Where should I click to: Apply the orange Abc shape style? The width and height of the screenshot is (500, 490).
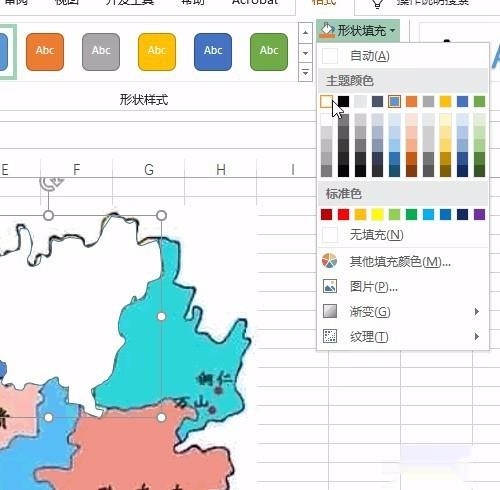pyautogui.click(x=45, y=52)
